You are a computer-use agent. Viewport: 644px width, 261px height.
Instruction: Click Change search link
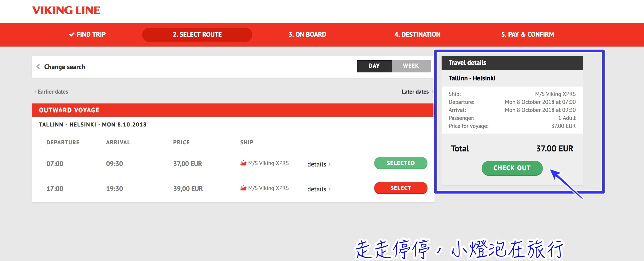pos(64,67)
